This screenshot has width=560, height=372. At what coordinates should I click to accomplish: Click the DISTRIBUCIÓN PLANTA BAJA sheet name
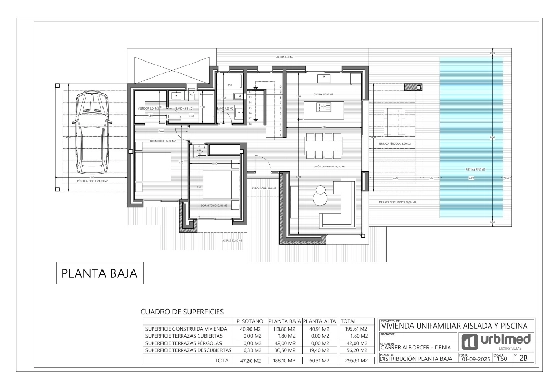coord(416,358)
